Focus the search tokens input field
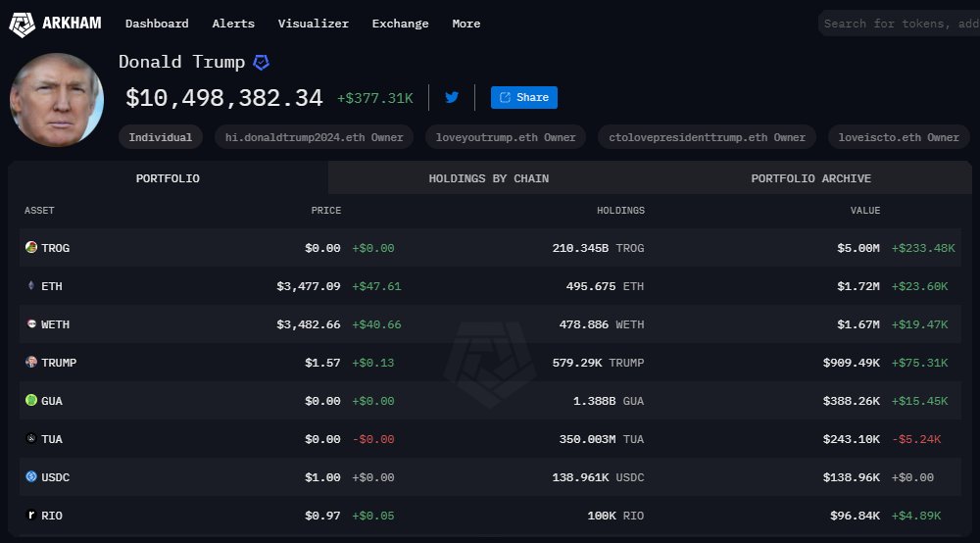 point(899,24)
